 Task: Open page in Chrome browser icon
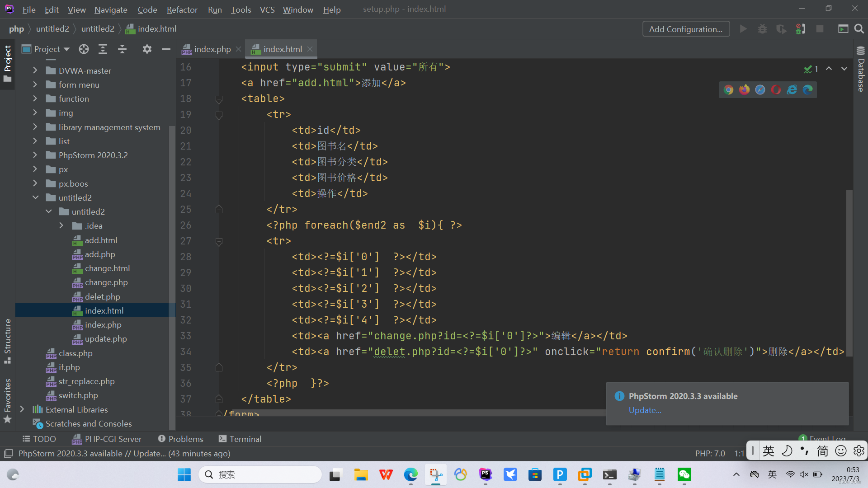point(728,89)
